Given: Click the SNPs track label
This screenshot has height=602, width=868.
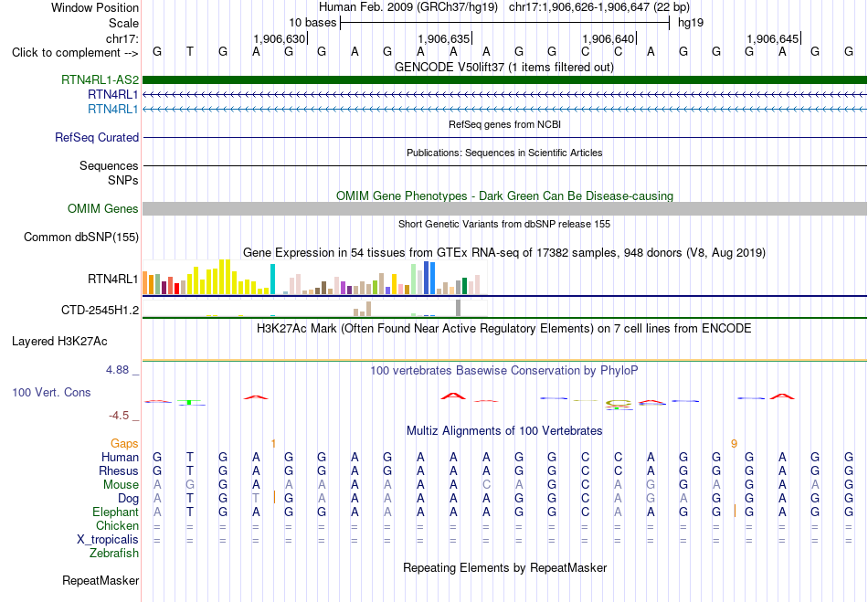Looking at the screenshot, I should click(123, 180).
